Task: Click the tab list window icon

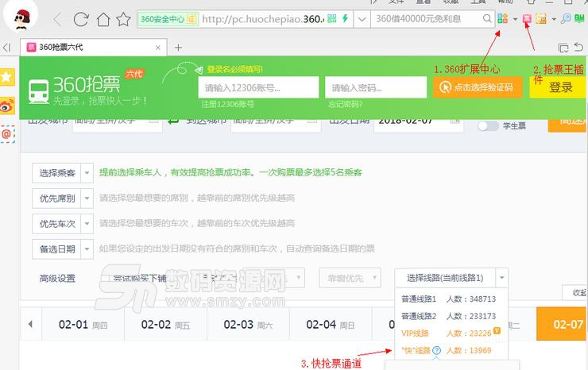Action: tap(563, 48)
